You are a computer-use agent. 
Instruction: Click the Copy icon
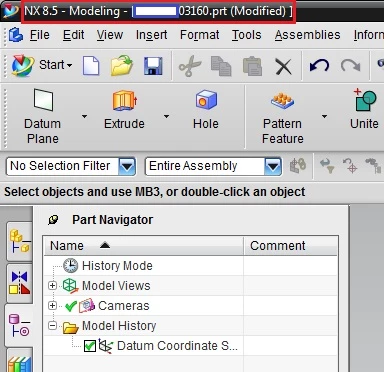click(221, 66)
